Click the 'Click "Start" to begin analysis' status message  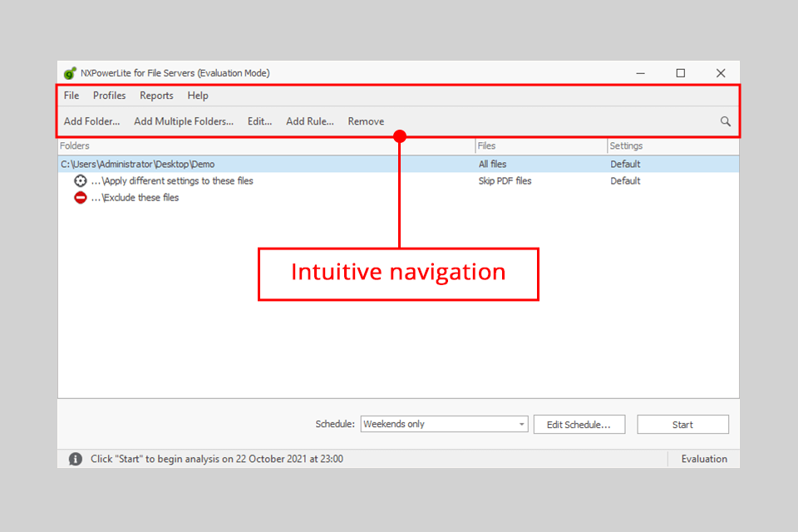coord(217,459)
